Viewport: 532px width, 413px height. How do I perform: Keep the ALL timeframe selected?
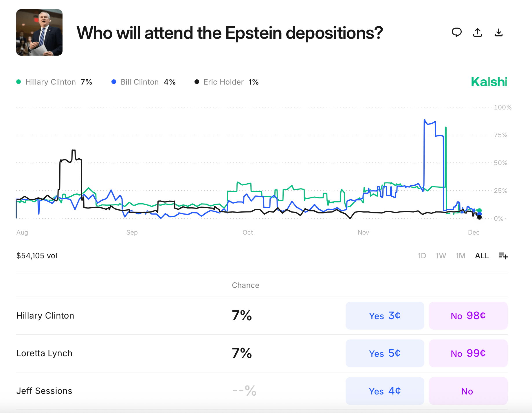[x=481, y=256]
